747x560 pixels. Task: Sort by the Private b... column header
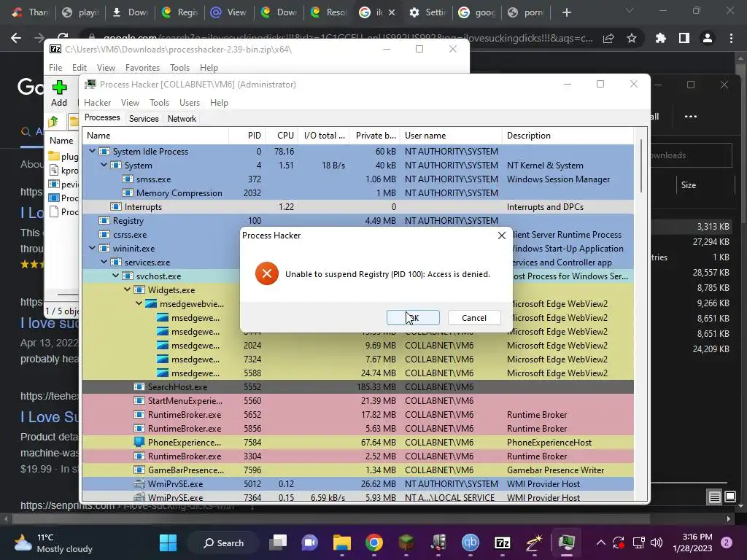click(x=374, y=136)
